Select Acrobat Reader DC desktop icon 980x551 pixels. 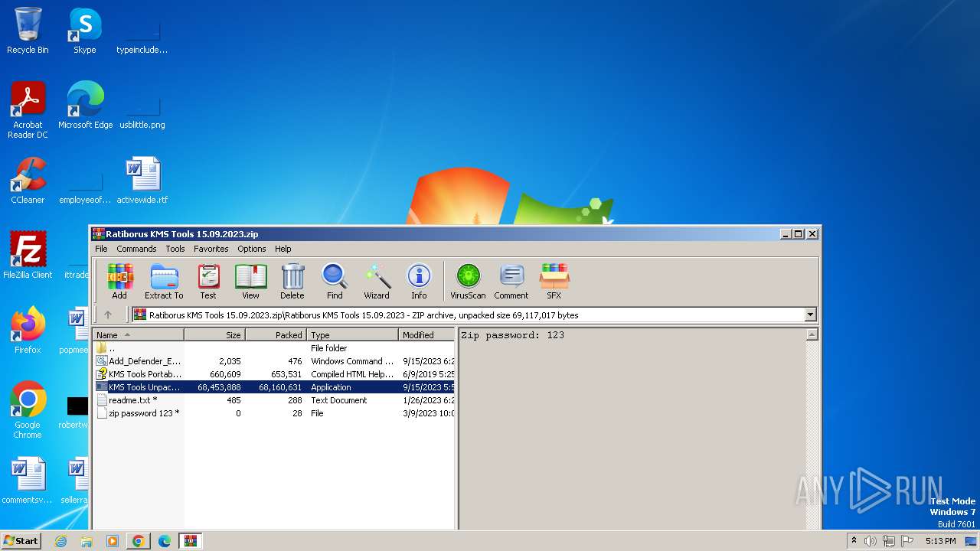point(28,110)
